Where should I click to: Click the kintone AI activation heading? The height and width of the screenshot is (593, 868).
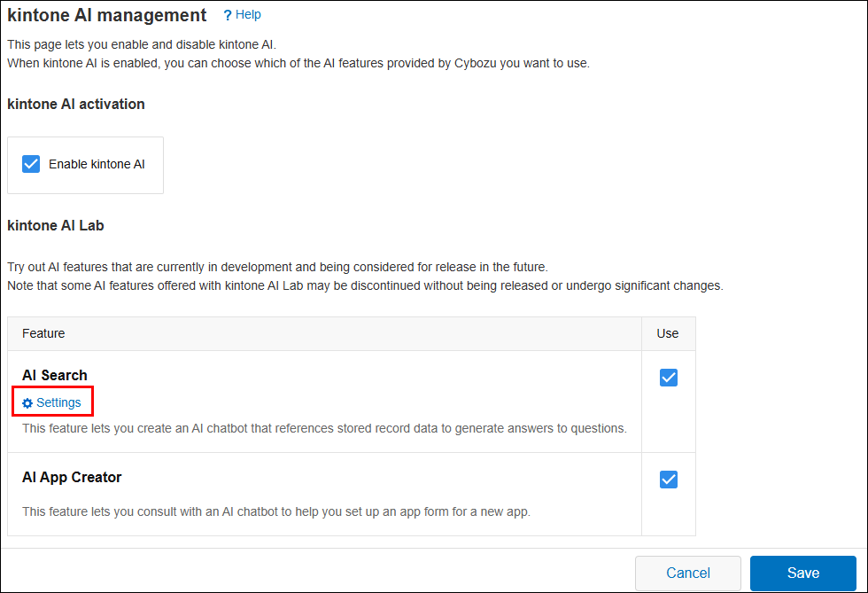point(75,104)
